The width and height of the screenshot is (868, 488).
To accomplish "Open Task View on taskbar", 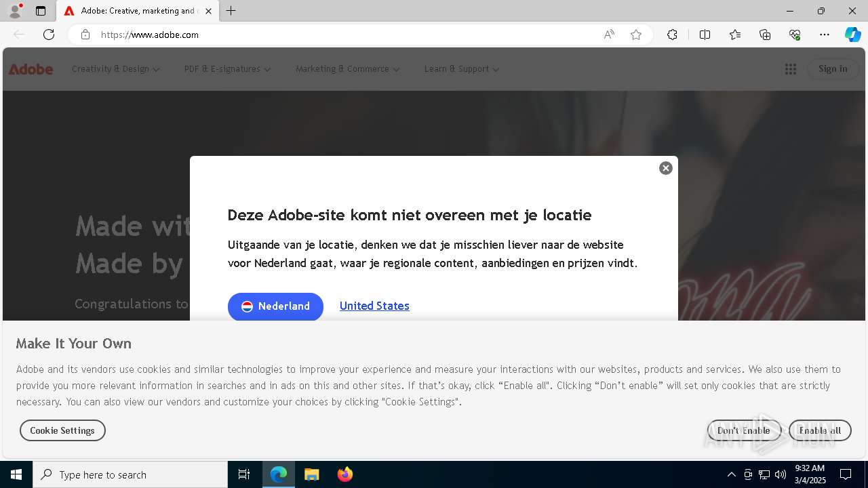I will tap(244, 474).
